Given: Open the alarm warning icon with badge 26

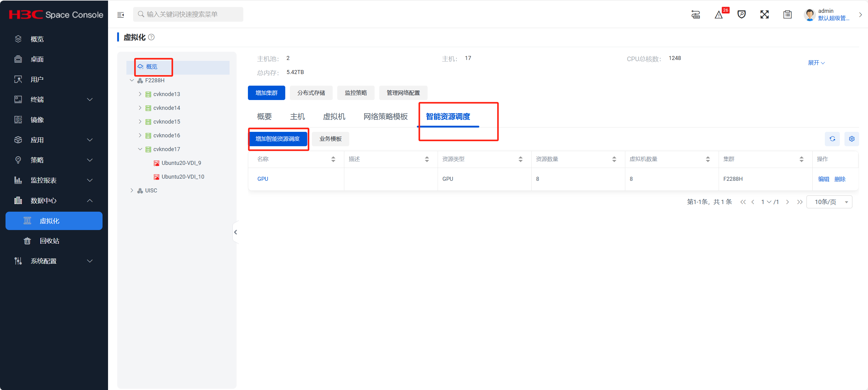Looking at the screenshot, I should pyautogui.click(x=718, y=15).
